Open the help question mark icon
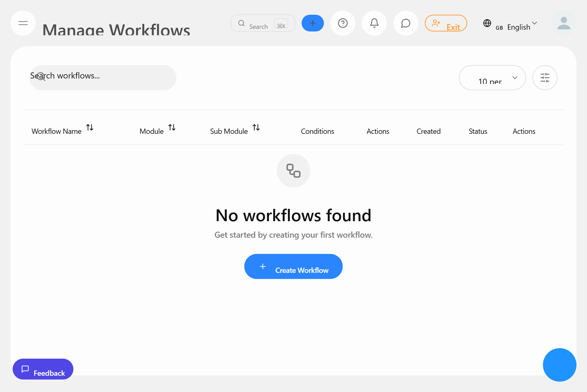587x392 pixels. click(x=343, y=23)
